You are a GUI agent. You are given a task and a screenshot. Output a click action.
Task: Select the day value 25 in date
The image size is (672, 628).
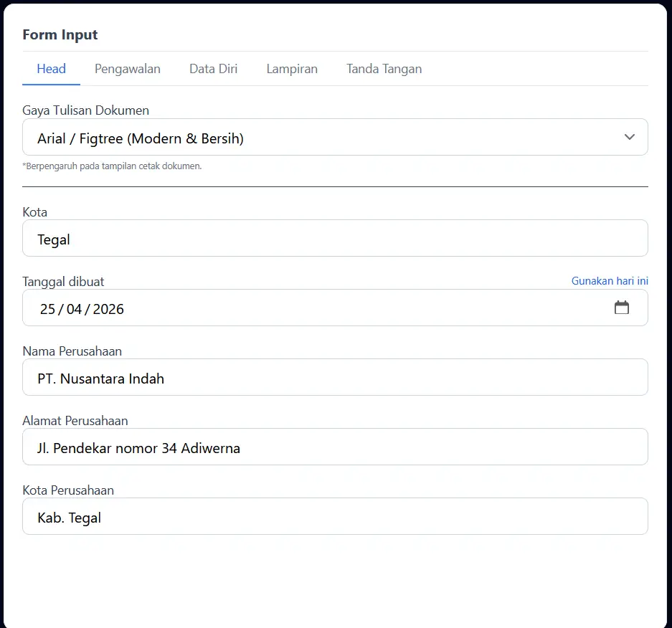(x=47, y=309)
